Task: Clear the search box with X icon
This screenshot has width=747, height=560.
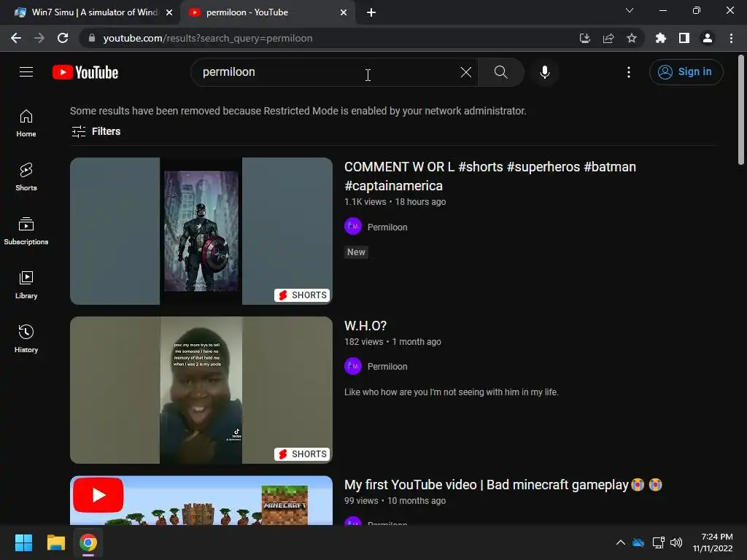Action: tap(466, 72)
